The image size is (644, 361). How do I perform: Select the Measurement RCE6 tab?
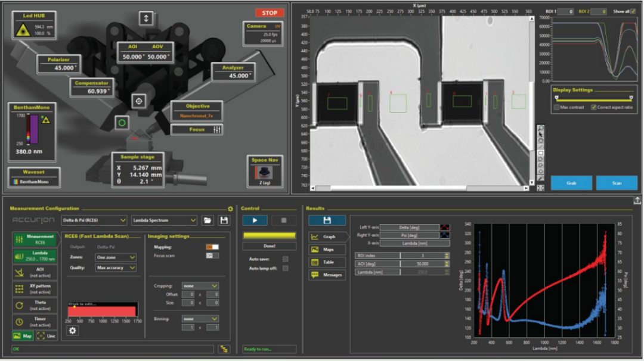[x=35, y=239]
